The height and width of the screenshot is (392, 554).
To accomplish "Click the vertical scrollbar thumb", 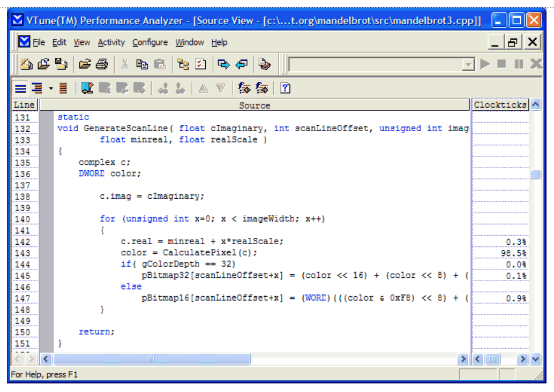I will point(535,175).
